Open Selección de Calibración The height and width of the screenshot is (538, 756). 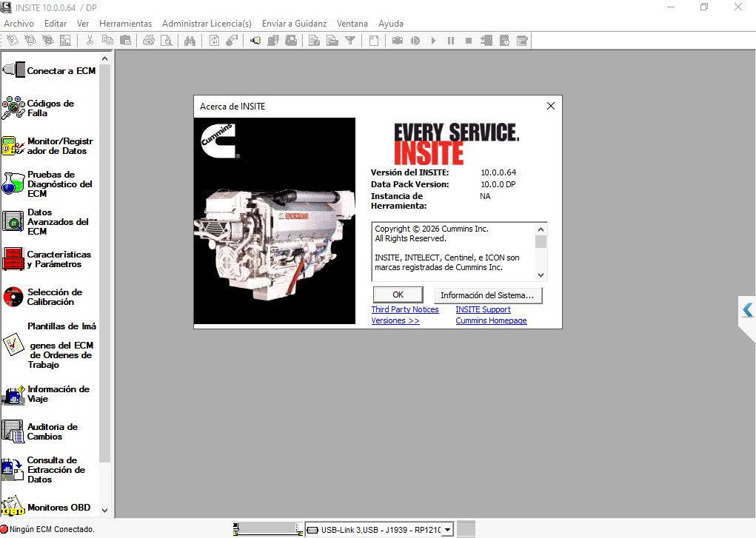tap(42, 297)
